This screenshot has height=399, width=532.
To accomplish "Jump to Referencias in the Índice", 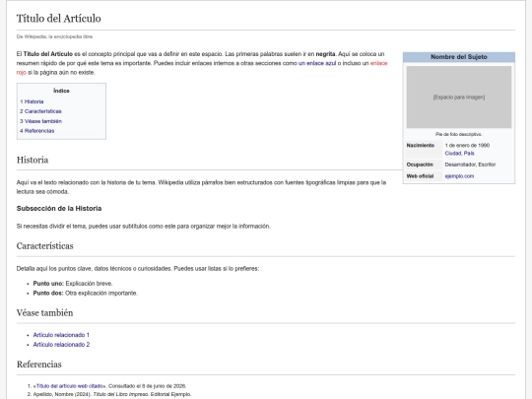I will pos(39,131).
